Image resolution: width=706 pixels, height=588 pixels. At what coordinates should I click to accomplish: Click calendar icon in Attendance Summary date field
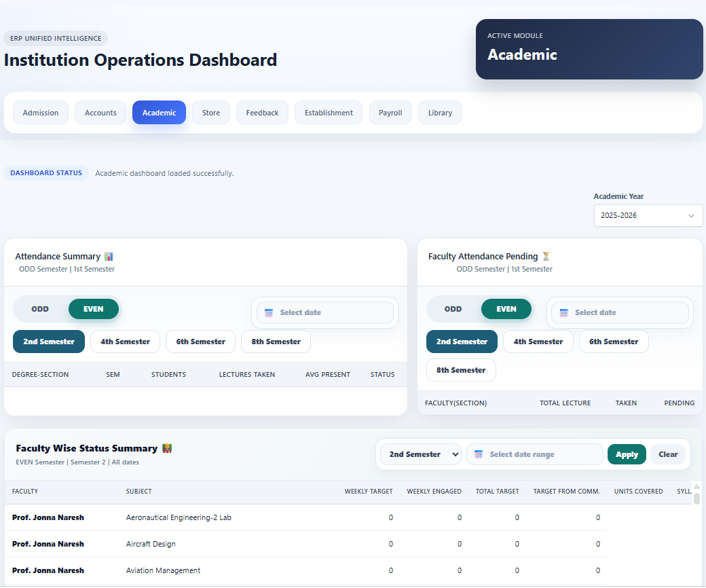coord(269,312)
